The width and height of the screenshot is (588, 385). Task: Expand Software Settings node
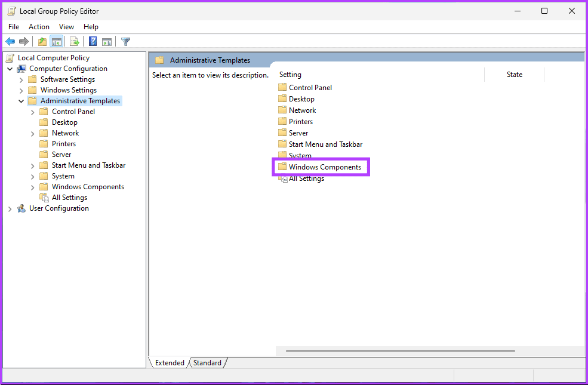[x=21, y=80]
